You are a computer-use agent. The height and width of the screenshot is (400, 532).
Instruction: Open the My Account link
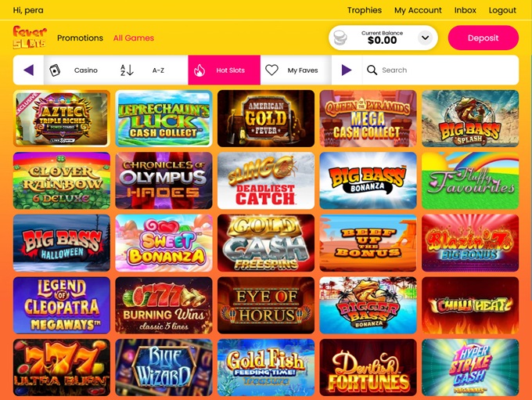click(418, 10)
